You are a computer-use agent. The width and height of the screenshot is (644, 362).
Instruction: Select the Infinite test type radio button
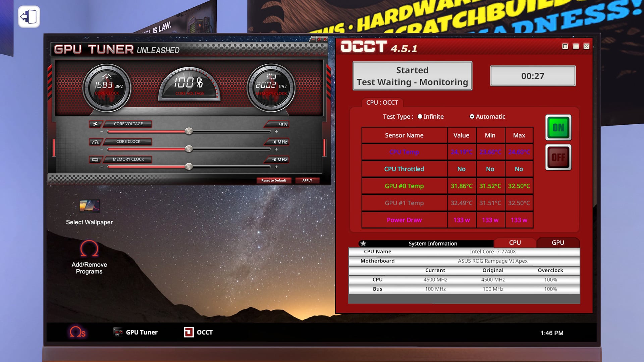pyautogui.click(x=419, y=116)
